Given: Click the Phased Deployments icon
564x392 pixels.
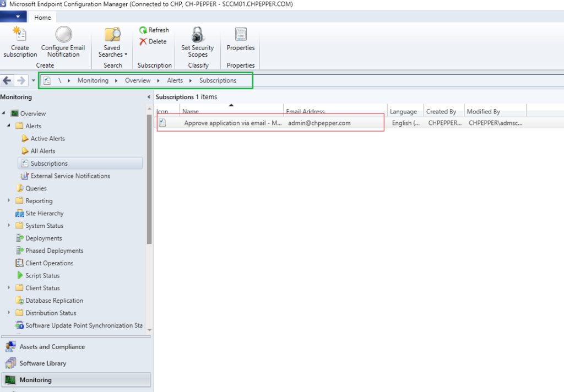Looking at the screenshot, I should coord(19,251).
